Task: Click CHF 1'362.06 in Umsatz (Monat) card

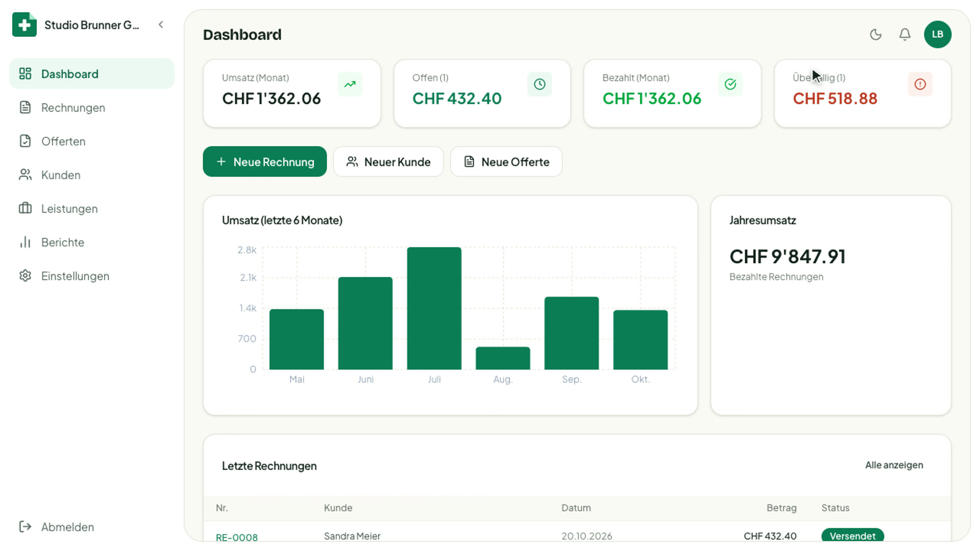Action: [x=272, y=98]
